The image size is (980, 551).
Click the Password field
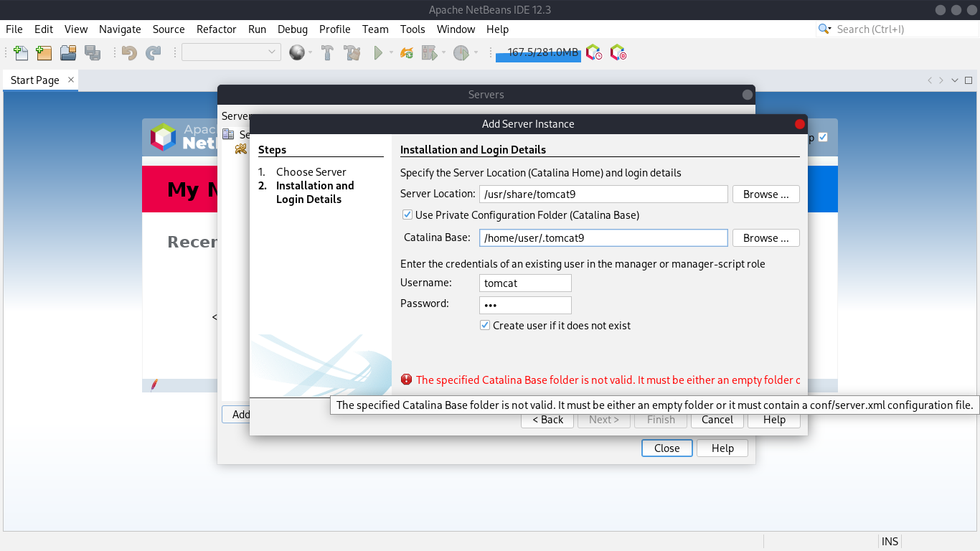click(x=525, y=305)
